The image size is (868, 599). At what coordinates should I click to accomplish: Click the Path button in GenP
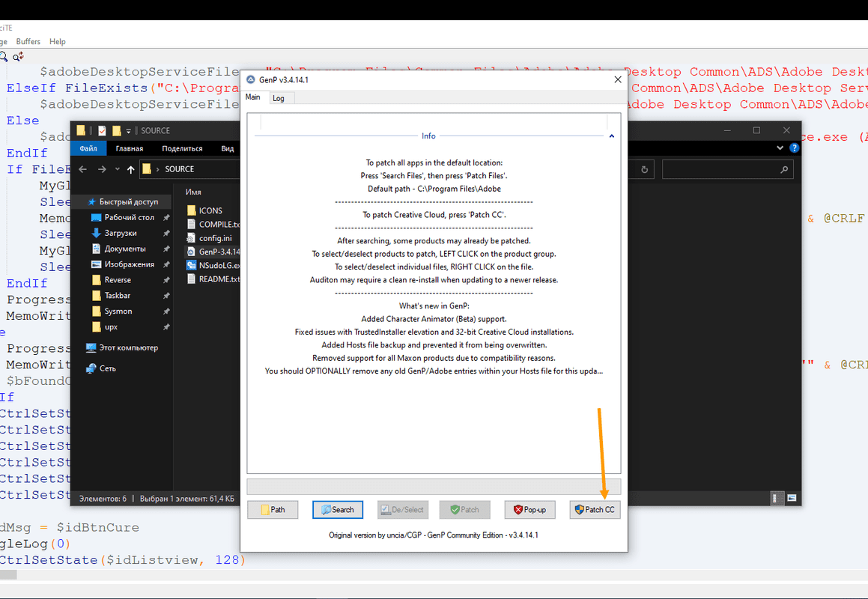273,509
